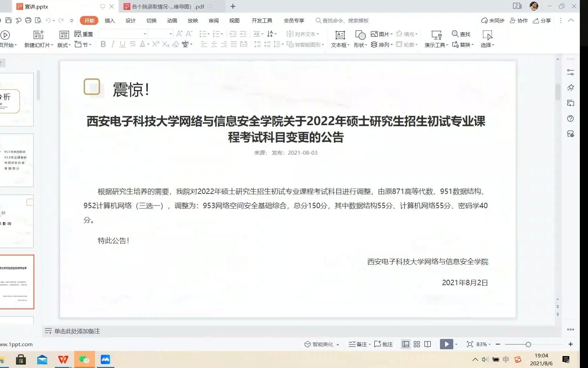
Task: Open the Review (审阅) tab
Action: click(x=214, y=20)
